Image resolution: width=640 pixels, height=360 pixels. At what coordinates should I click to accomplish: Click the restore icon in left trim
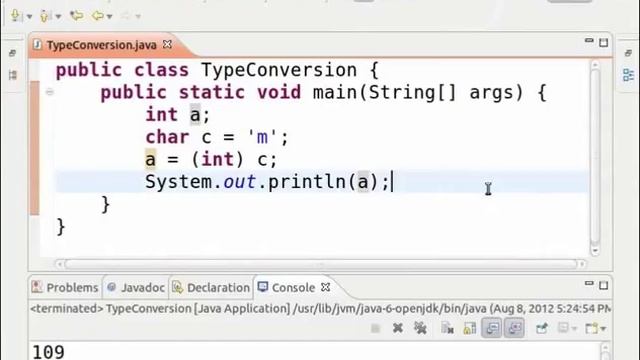(12, 53)
